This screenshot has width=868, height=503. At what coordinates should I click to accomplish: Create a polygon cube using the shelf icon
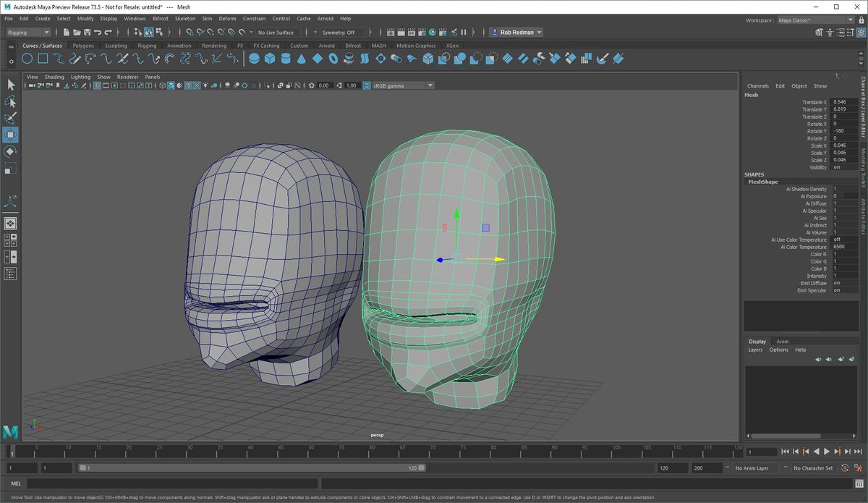click(270, 58)
